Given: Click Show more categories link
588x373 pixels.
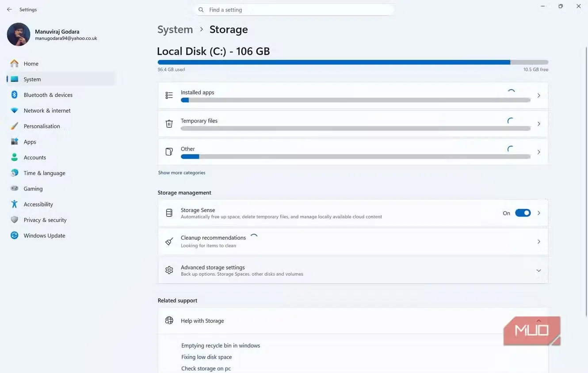Looking at the screenshot, I should point(182,173).
